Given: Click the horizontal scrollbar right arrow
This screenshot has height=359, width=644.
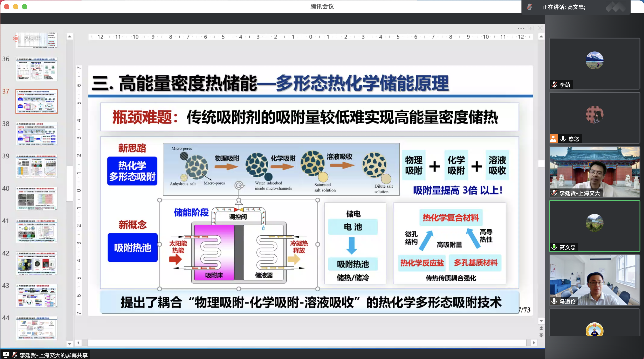Looking at the screenshot, I should tap(534, 342).
